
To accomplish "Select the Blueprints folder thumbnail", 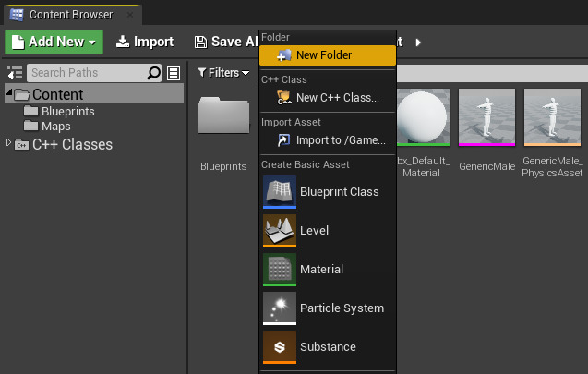I will coord(223,115).
